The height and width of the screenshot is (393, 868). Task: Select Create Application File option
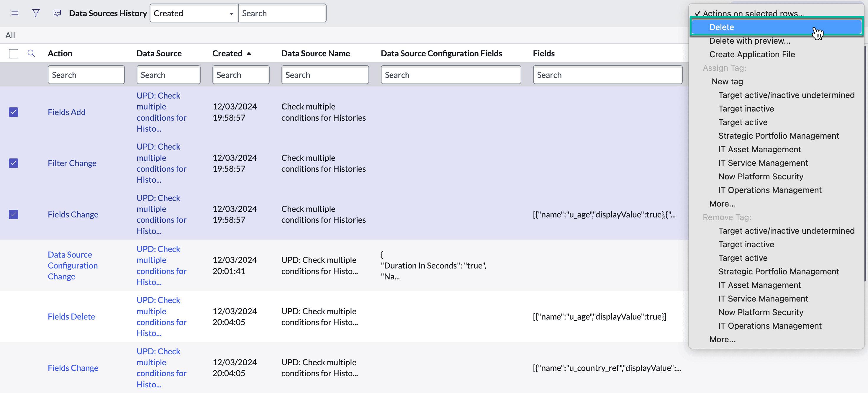click(752, 54)
